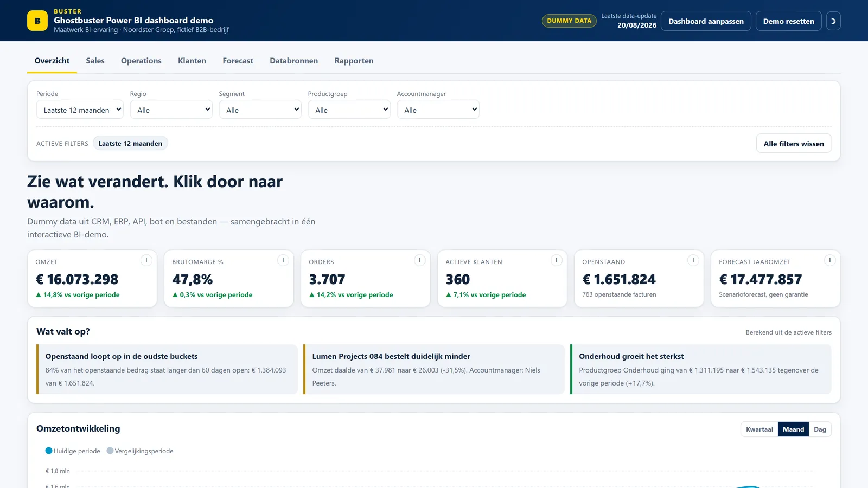Click Orders value 3.707
Viewport: 868px width, 488px height.
[x=327, y=279]
